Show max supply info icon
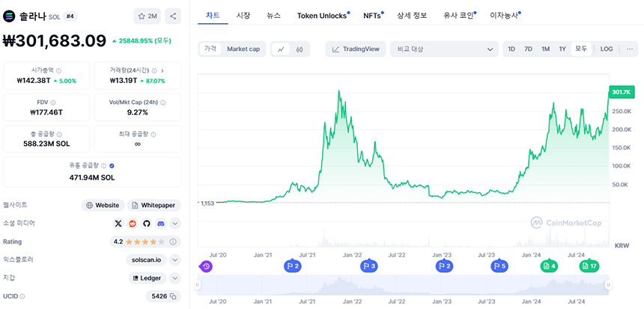The height and width of the screenshot is (309, 644). pyautogui.click(x=154, y=134)
